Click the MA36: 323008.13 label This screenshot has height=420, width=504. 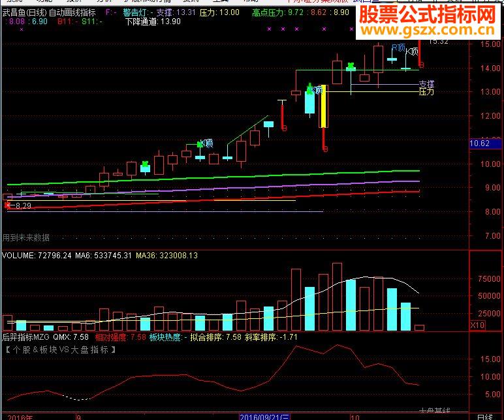click(166, 256)
